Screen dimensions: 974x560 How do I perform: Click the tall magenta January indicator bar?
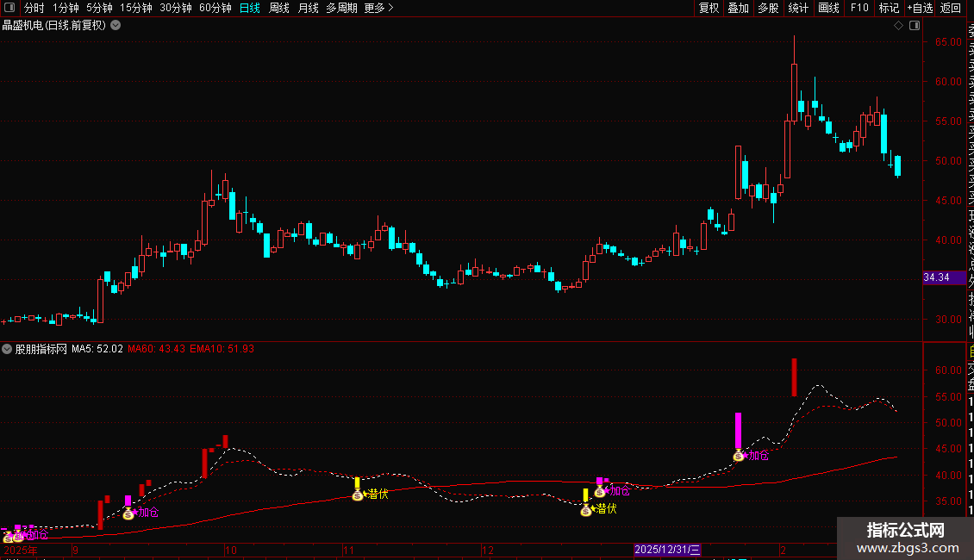738,430
